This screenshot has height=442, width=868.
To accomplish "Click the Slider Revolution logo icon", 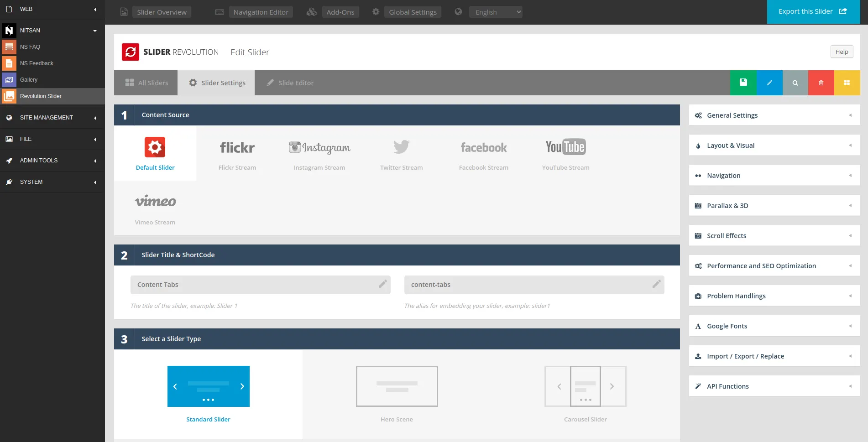I will 131,52.
